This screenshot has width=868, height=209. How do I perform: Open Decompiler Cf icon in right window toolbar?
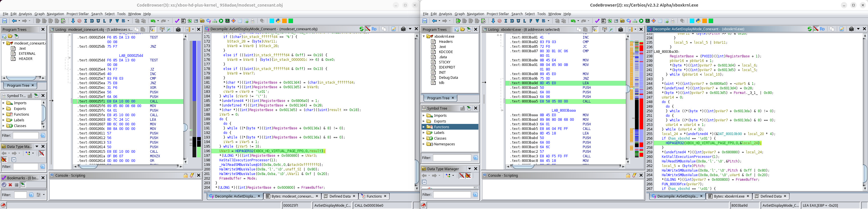629,21
